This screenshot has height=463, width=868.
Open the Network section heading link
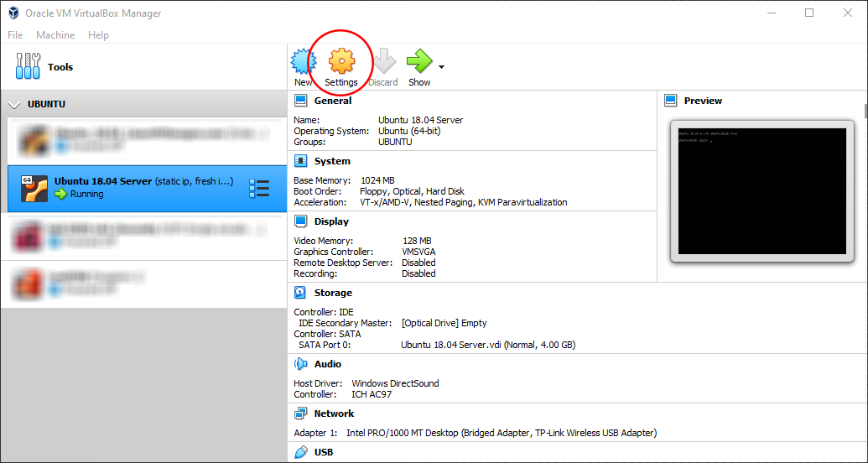coord(334,414)
